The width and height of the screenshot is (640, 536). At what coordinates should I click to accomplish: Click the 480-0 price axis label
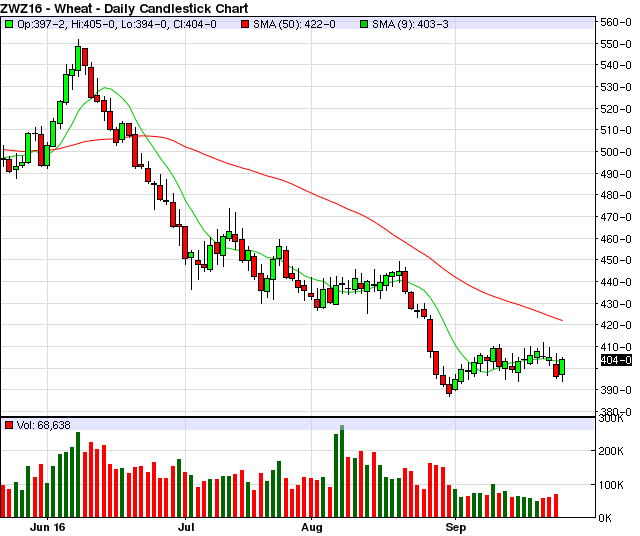(x=616, y=195)
